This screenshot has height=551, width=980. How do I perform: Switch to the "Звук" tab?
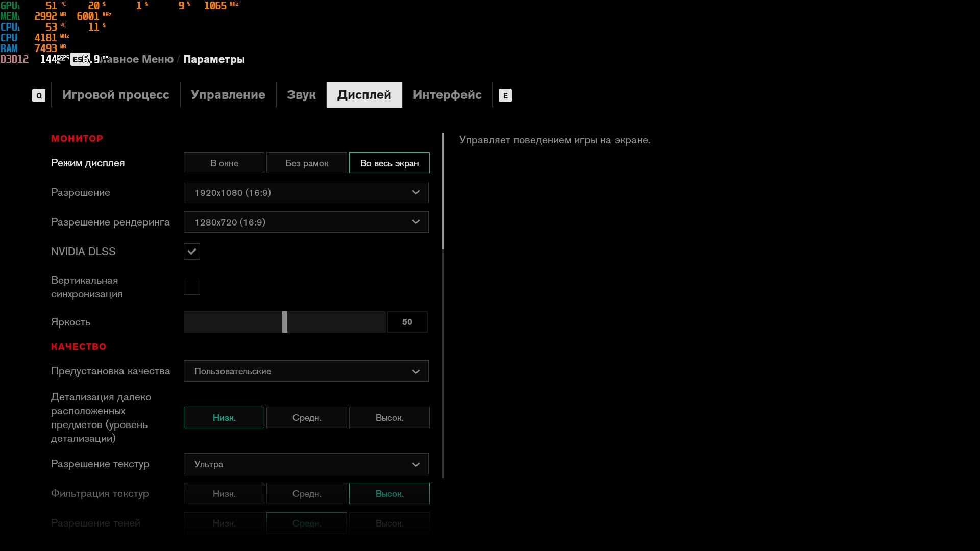(x=301, y=95)
